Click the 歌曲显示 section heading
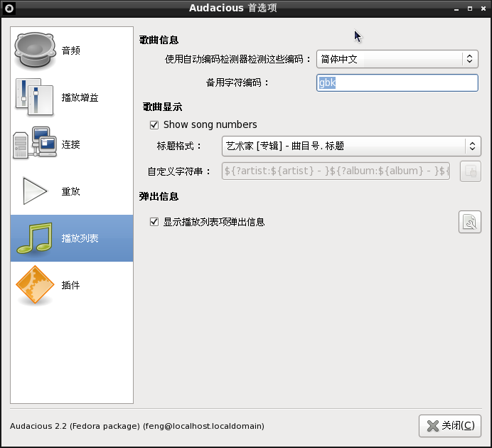The image size is (492, 448). (162, 107)
